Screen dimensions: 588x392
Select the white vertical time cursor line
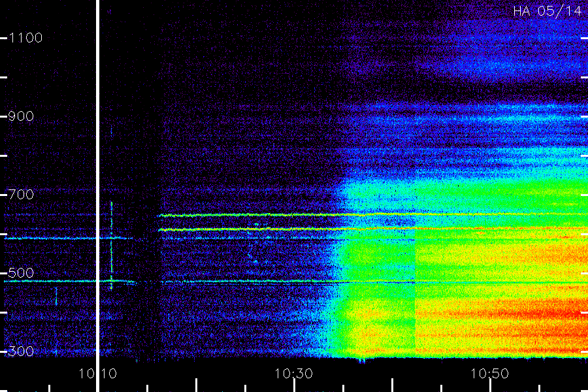(x=97, y=196)
